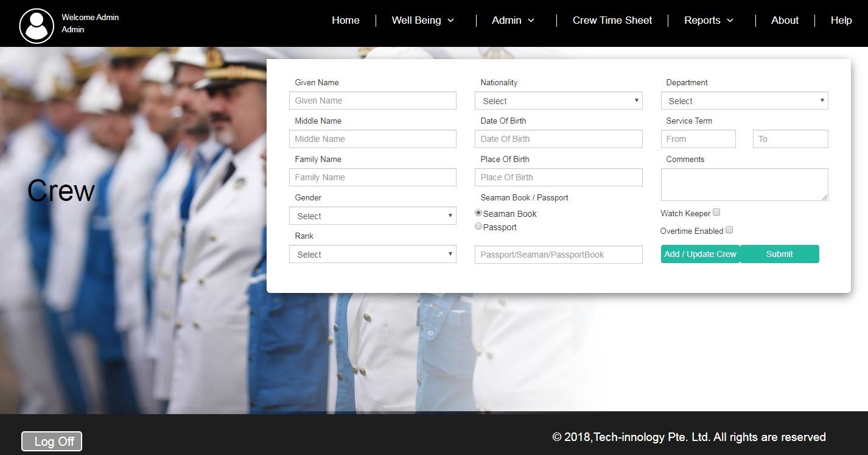The image size is (868, 455).
Task: Click the Log Off button
Action: coord(52,442)
